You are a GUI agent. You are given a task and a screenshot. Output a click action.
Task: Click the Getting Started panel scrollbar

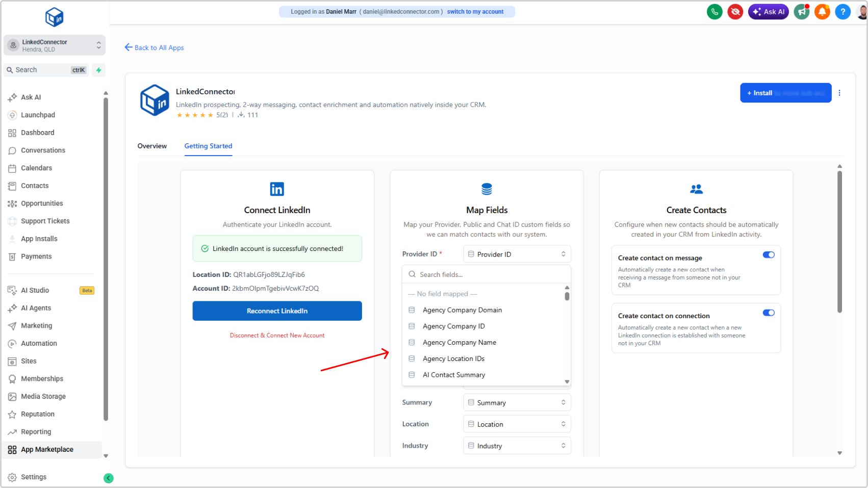coord(839,242)
